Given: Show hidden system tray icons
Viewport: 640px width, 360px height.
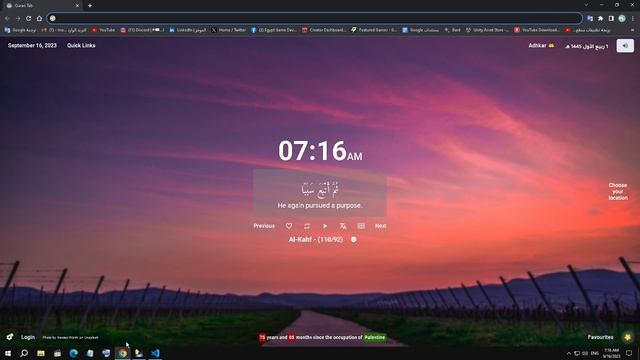Looking at the screenshot, I should pyautogui.click(x=569, y=353).
